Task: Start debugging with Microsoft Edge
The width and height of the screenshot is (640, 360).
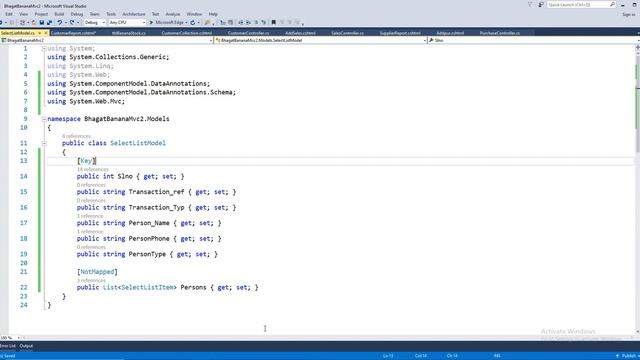Action: click(166, 22)
